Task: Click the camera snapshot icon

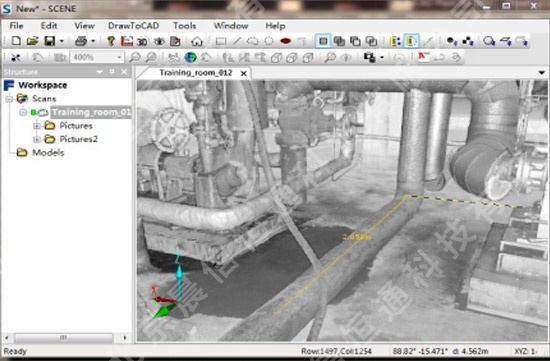Action: (x=369, y=57)
